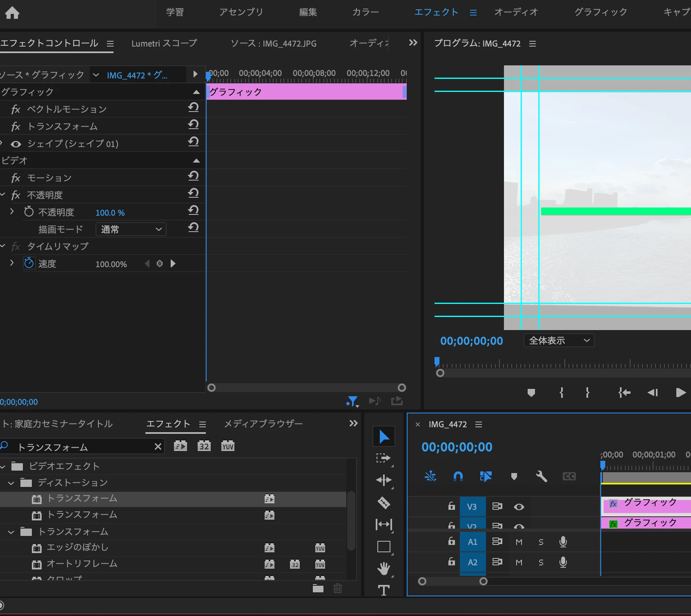This screenshot has width=691, height=616.
Task: Toggle sync lock for V3 track
Action: point(497,506)
